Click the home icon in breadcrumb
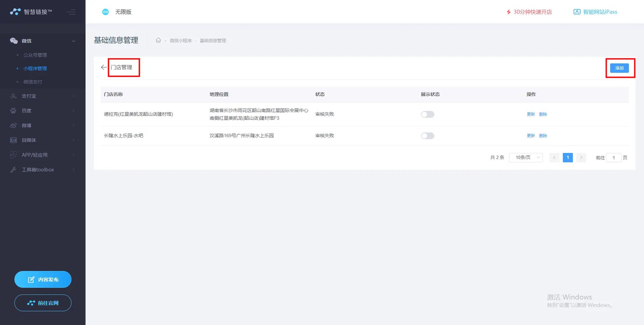The height and width of the screenshot is (325, 644). point(158,40)
